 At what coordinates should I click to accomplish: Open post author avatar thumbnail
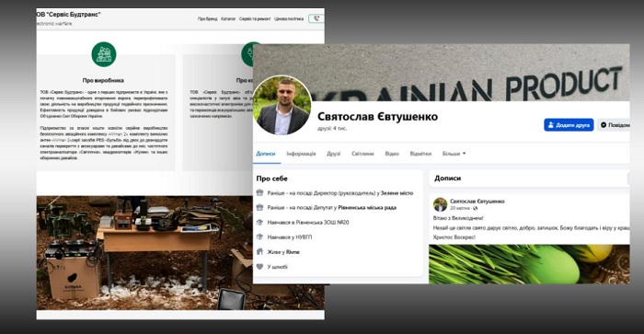tap(441, 204)
